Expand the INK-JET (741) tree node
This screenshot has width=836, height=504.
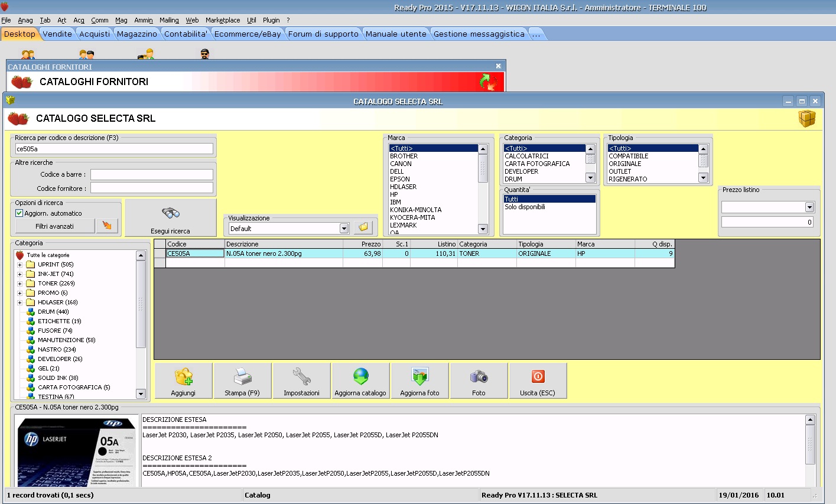pyautogui.click(x=19, y=274)
